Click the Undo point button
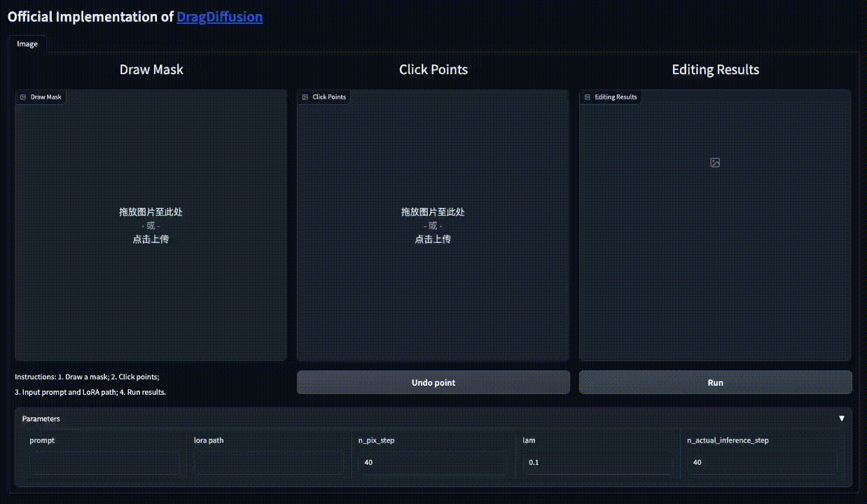The image size is (867, 504). click(x=433, y=382)
